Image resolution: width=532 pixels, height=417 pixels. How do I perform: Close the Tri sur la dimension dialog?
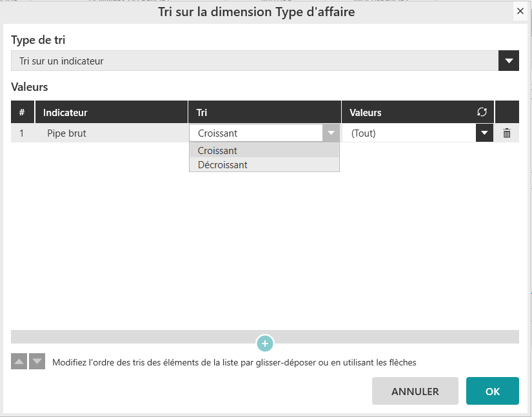[520, 11]
